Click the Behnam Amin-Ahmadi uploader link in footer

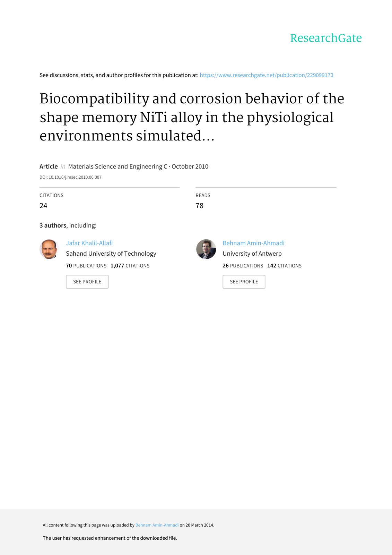pyautogui.click(x=157, y=525)
